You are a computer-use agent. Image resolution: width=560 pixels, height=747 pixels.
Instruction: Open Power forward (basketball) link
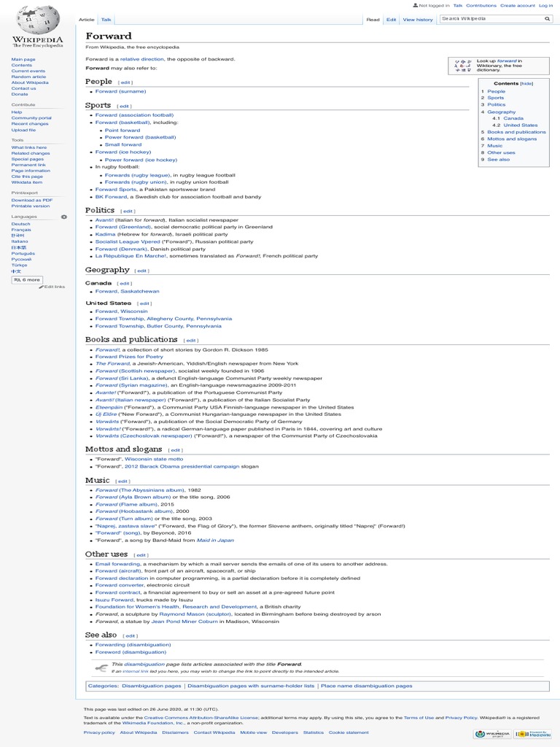click(141, 137)
